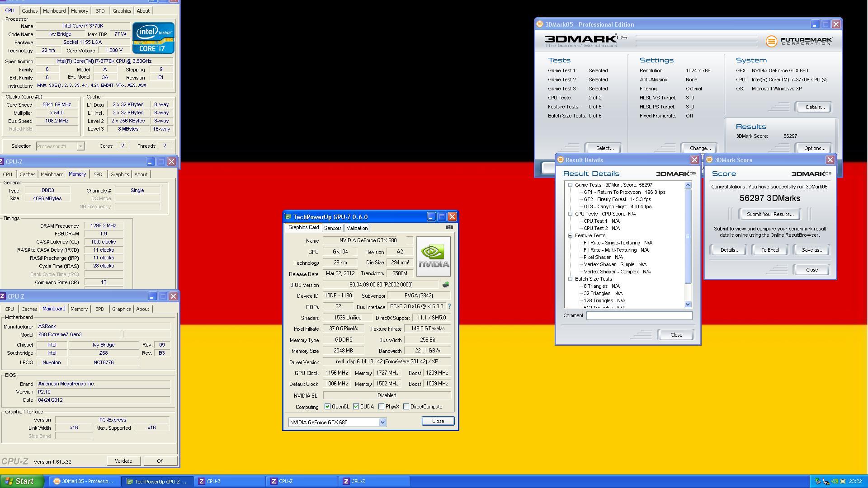The image size is (868, 488).
Task: Click the first CPU-Z taskbar button
Action: (x=229, y=481)
